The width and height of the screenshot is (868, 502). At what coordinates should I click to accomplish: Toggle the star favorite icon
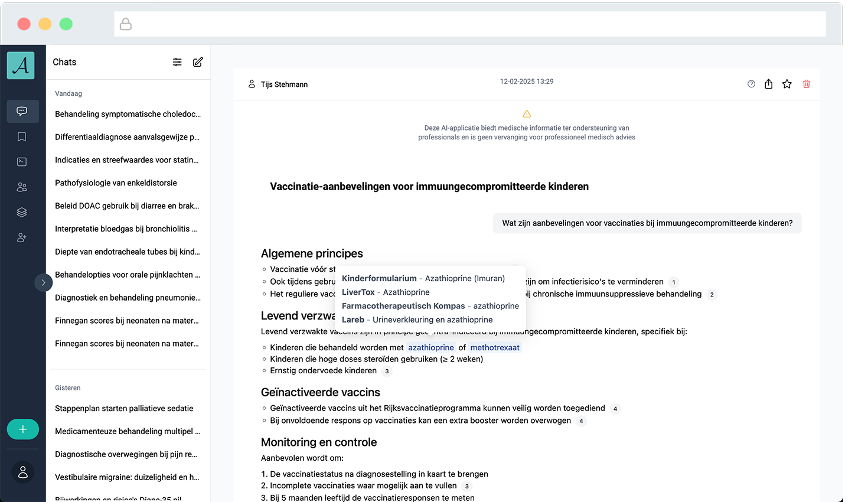[x=787, y=84]
